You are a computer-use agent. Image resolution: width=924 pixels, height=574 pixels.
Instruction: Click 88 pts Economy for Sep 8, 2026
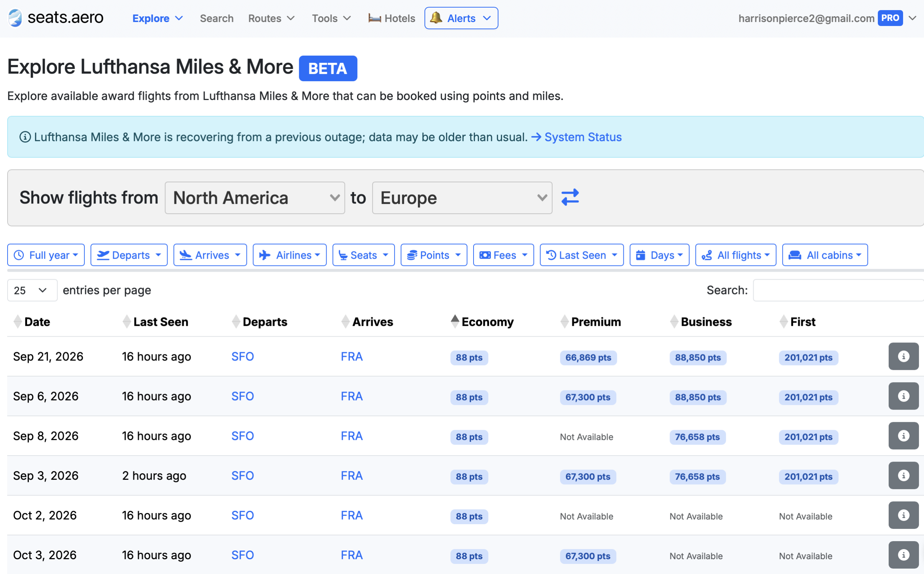[469, 437]
